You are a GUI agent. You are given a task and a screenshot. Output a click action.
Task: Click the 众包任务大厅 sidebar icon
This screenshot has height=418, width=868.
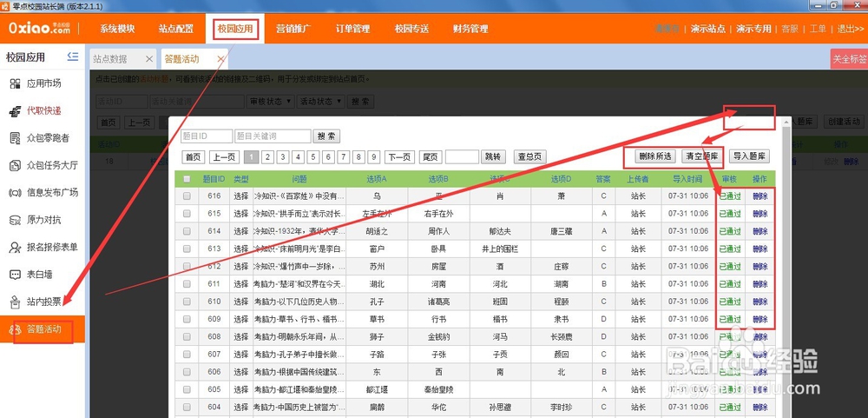(15, 165)
